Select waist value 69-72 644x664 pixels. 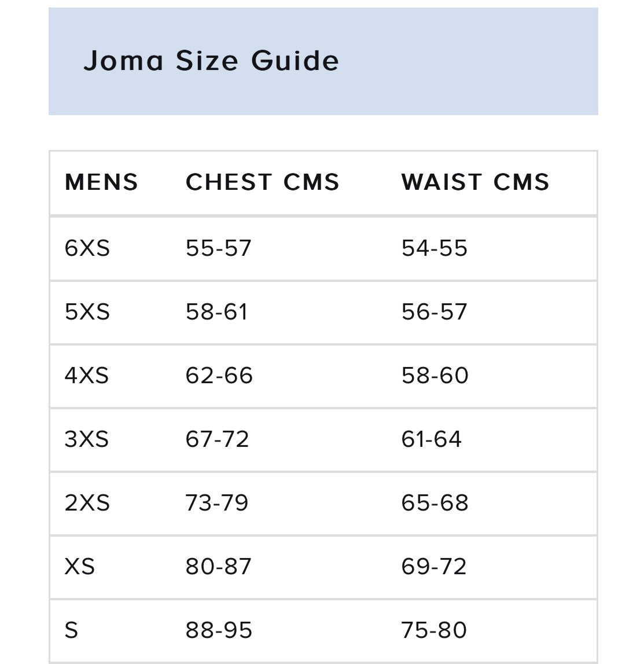click(x=434, y=566)
